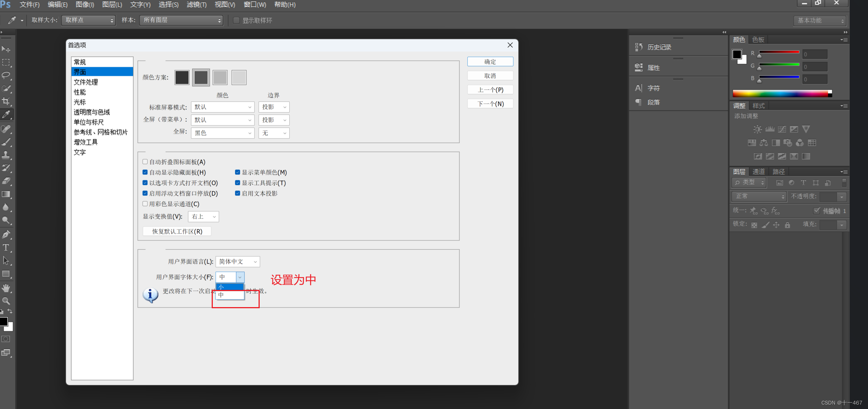Uncheck 显示工具提示 checkbox
Image resolution: width=868 pixels, height=409 pixels.
click(238, 183)
